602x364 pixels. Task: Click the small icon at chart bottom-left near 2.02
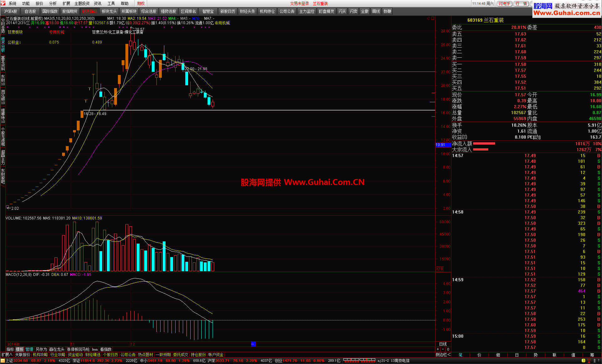[x=8, y=207]
